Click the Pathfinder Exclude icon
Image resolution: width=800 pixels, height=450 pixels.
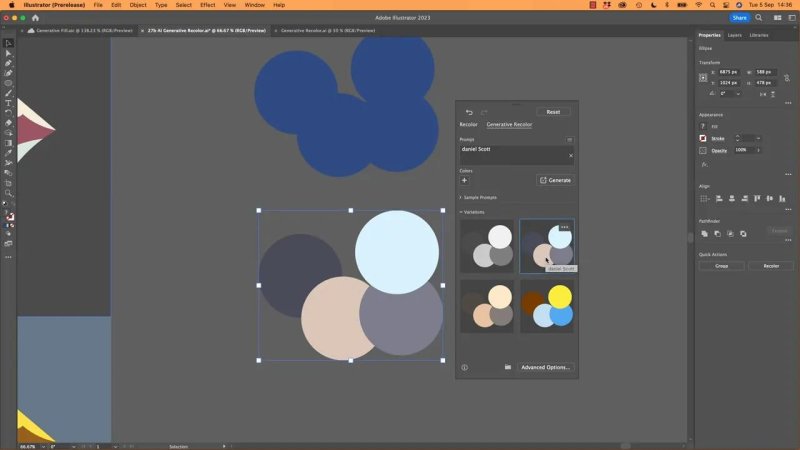[x=743, y=234]
